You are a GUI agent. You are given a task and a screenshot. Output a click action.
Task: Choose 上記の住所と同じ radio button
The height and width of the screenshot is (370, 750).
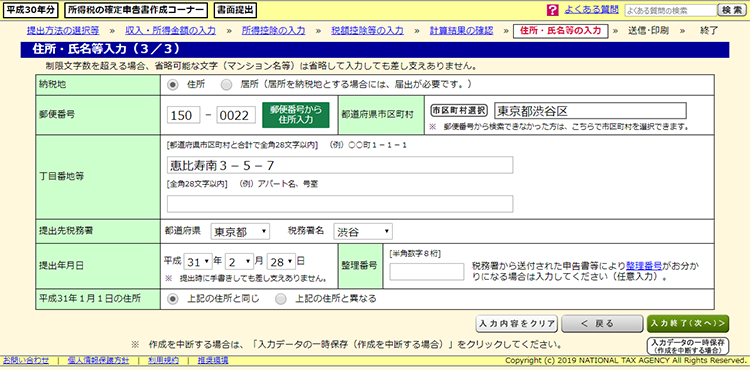174,299
